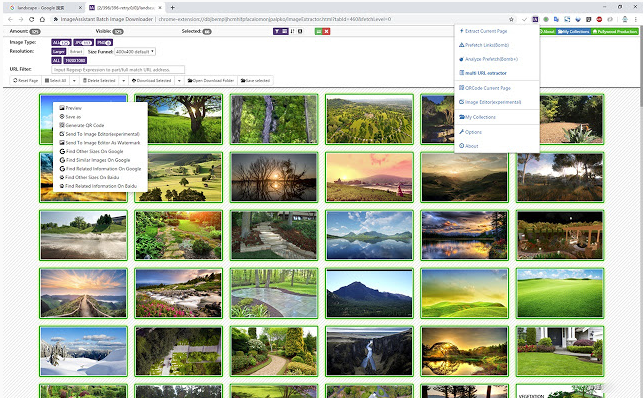Toggle the ALL resolution filter

(56, 60)
